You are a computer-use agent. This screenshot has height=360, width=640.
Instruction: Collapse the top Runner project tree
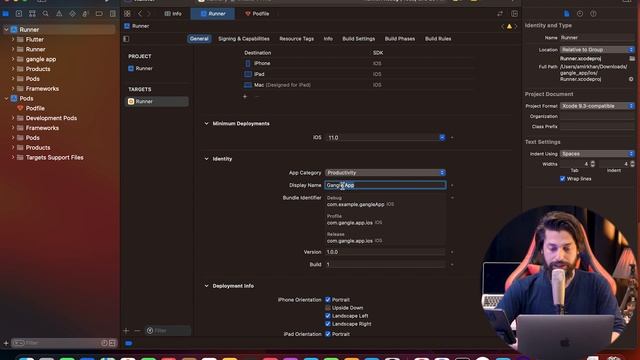6,29
